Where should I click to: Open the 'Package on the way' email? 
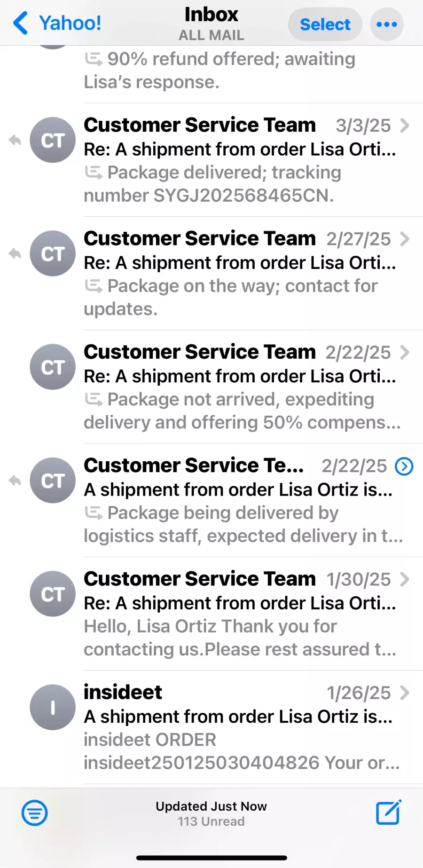click(240, 274)
